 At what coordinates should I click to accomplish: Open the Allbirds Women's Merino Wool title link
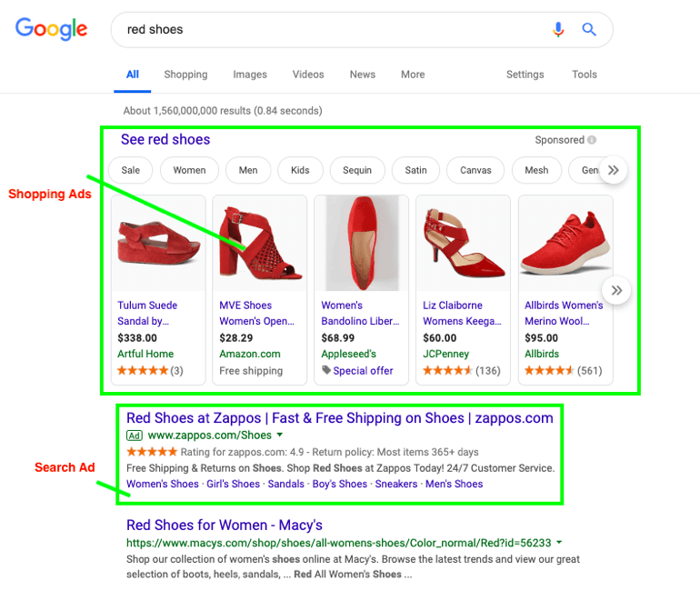click(x=564, y=313)
